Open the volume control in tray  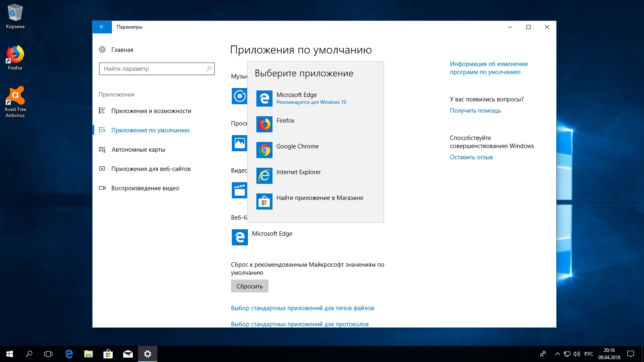(577, 354)
